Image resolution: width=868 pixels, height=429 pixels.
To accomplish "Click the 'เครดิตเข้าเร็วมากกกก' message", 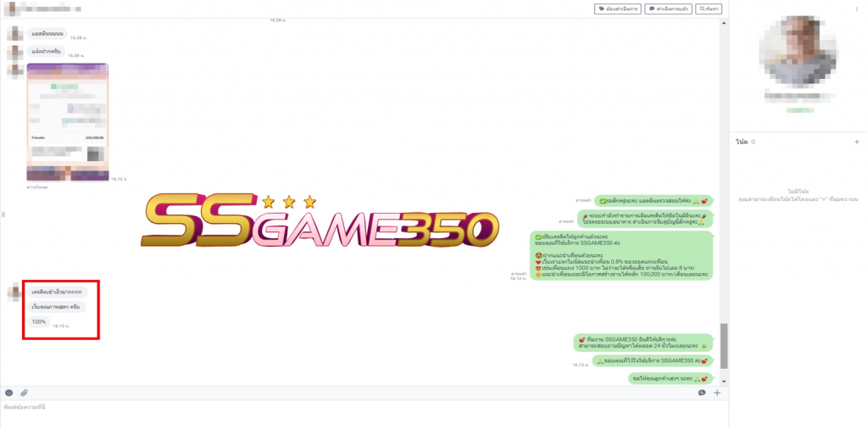I will point(57,291).
